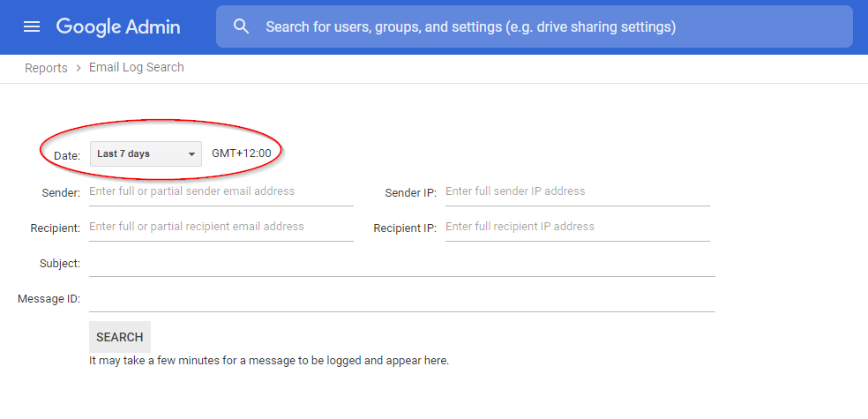Open the main menu hamburger icon

pyautogui.click(x=32, y=26)
